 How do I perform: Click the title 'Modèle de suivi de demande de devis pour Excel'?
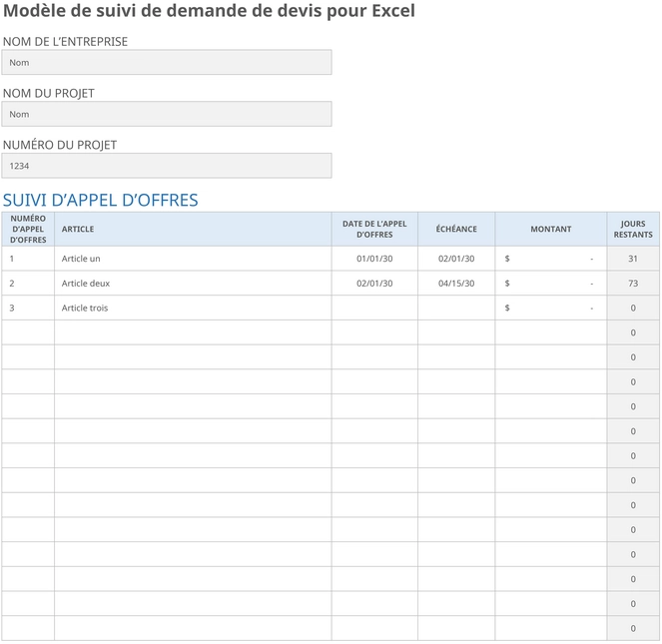coord(209,11)
